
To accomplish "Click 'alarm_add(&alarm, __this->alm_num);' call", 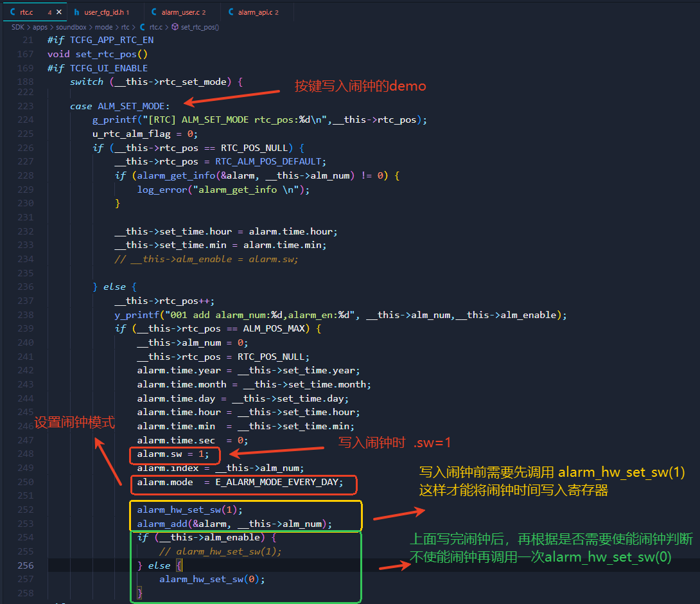I will pyautogui.click(x=234, y=524).
